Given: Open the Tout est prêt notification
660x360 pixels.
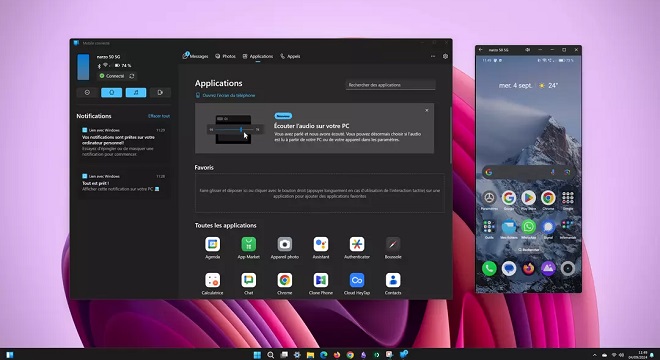Looking at the screenshot, I should (123, 183).
